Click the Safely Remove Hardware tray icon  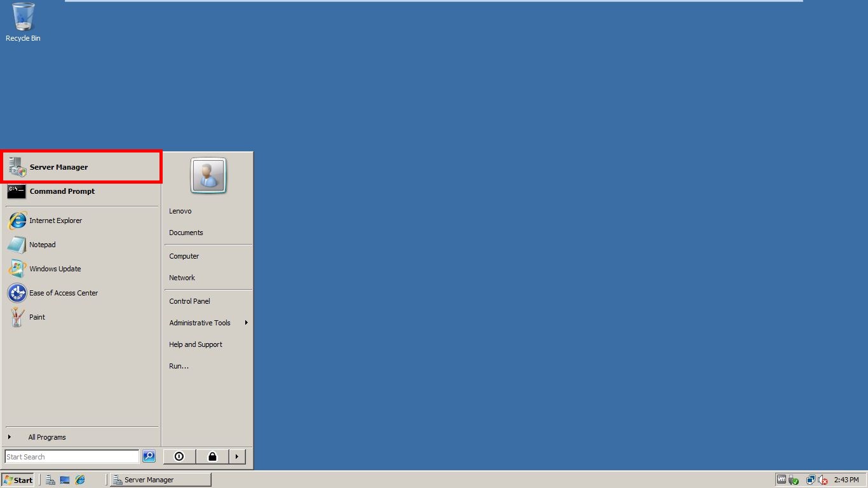[x=793, y=480]
